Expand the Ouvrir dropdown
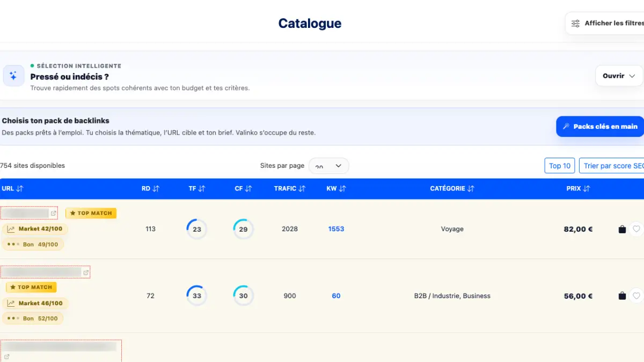The height and width of the screenshot is (362, 644). pos(619,76)
